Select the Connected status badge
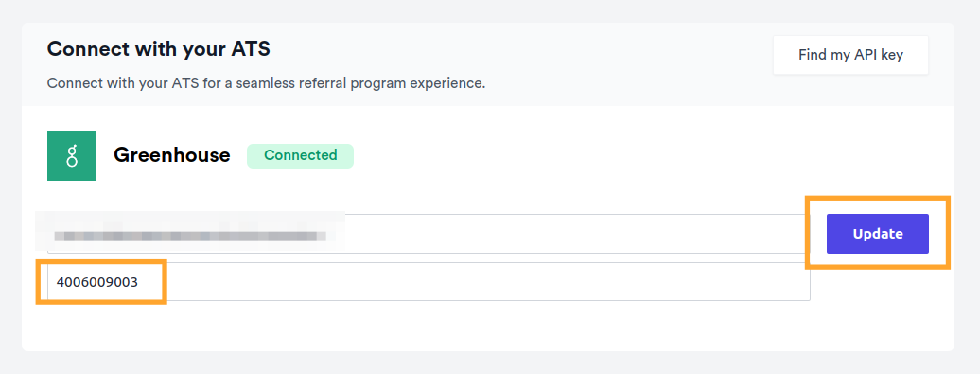The width and height of the screenshot is (980, 374). coord(300,155)
